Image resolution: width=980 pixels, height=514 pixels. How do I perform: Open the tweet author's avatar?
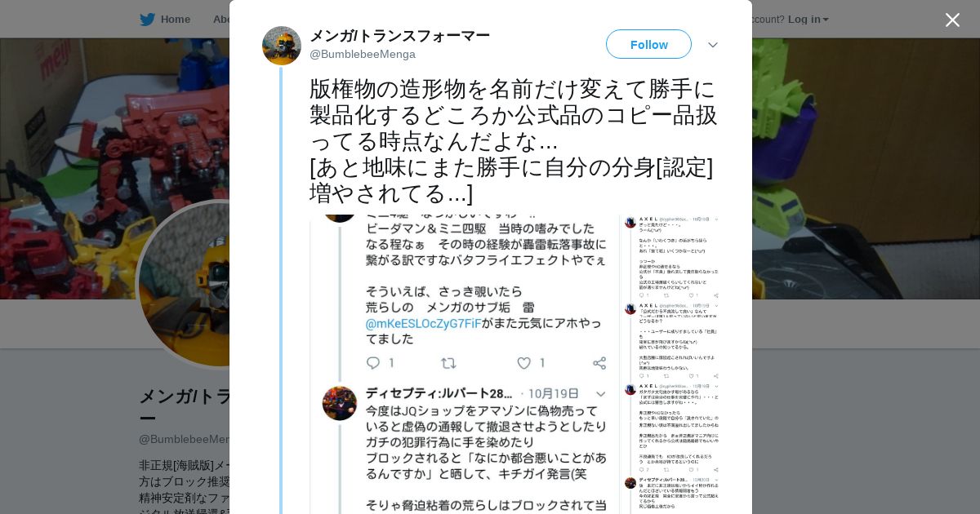[x=282, y=46]
